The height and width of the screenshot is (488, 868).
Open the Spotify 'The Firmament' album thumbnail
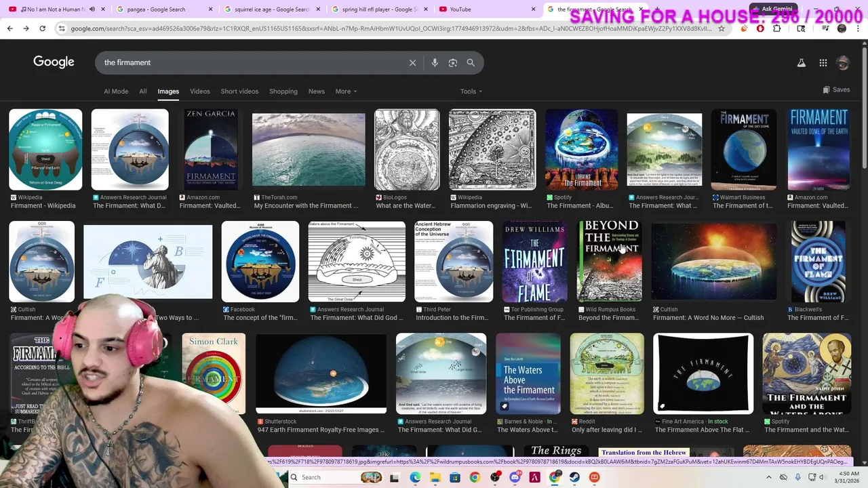point(582,149)
